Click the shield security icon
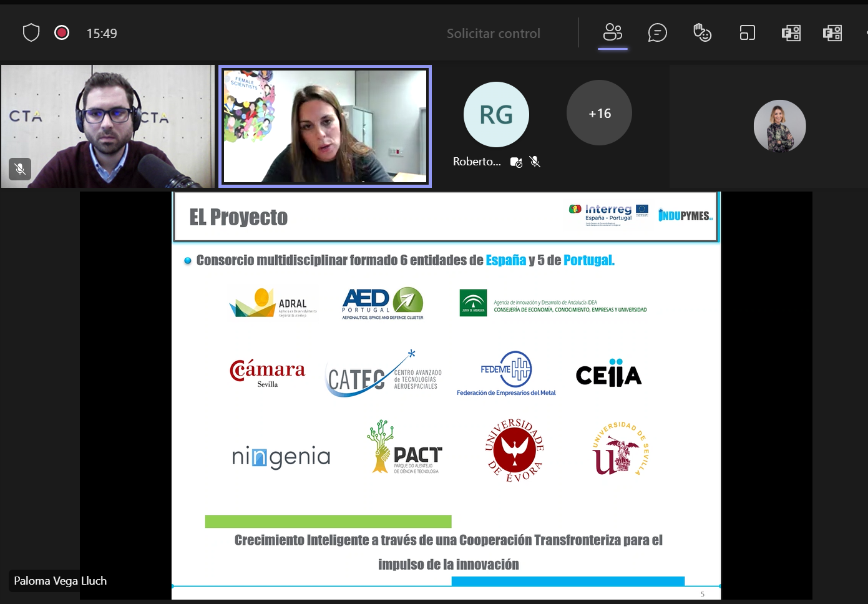This screenshot has width=868, height=604. coord(31,32)
